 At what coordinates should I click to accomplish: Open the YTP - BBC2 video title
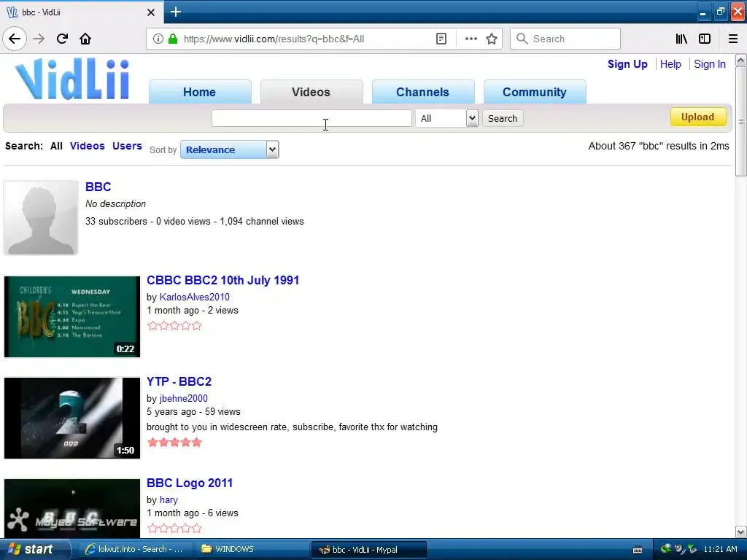pyautogui.click(x=179, y=381)
